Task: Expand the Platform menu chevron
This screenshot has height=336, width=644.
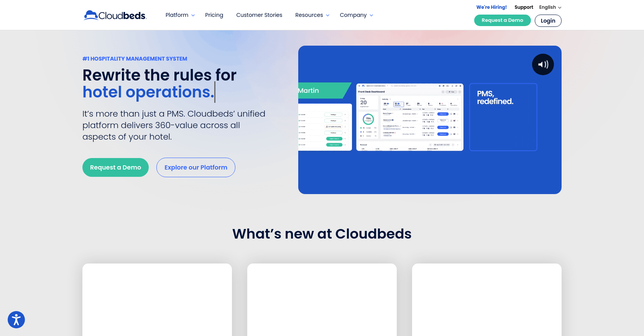Action: click(193, 15)
